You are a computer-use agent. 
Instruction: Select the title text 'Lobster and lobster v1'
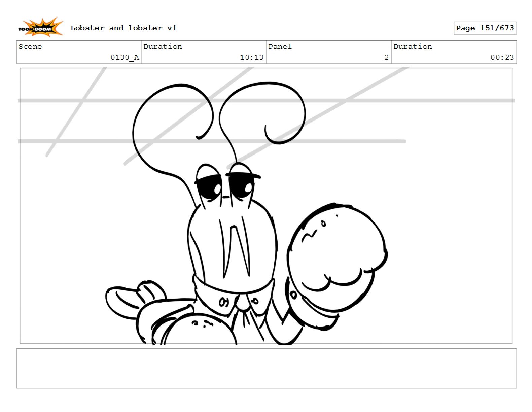coord(123,28)
